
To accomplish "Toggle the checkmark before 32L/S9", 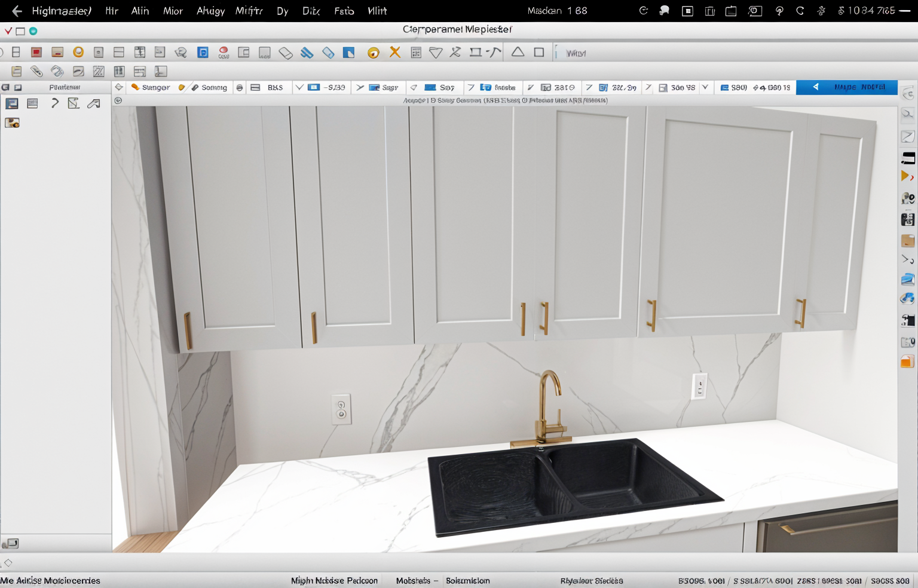I will click(589, 87).
